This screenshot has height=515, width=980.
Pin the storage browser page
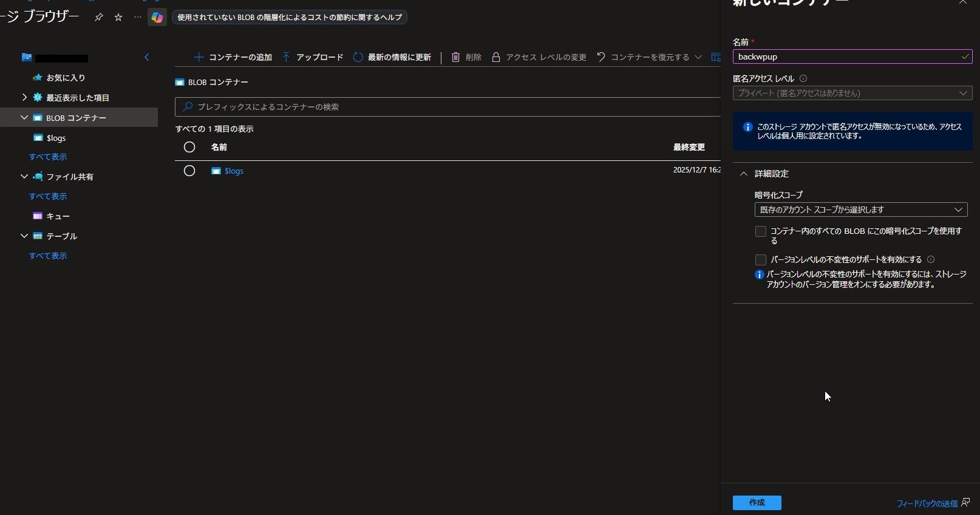(98, 18)
